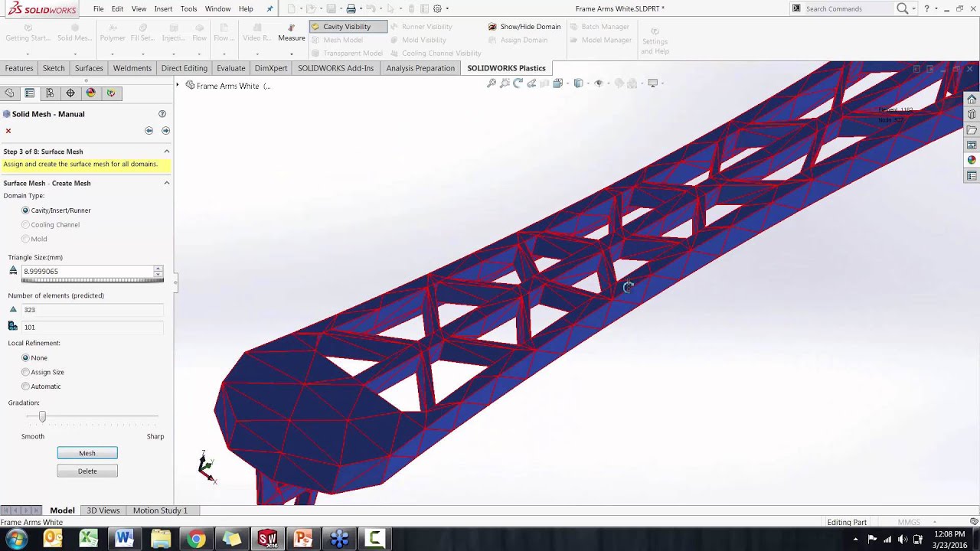Viewport: 980px width, 551px height.
Task: Select Cavity/Insert/Runner domain type
Action: 57,210
